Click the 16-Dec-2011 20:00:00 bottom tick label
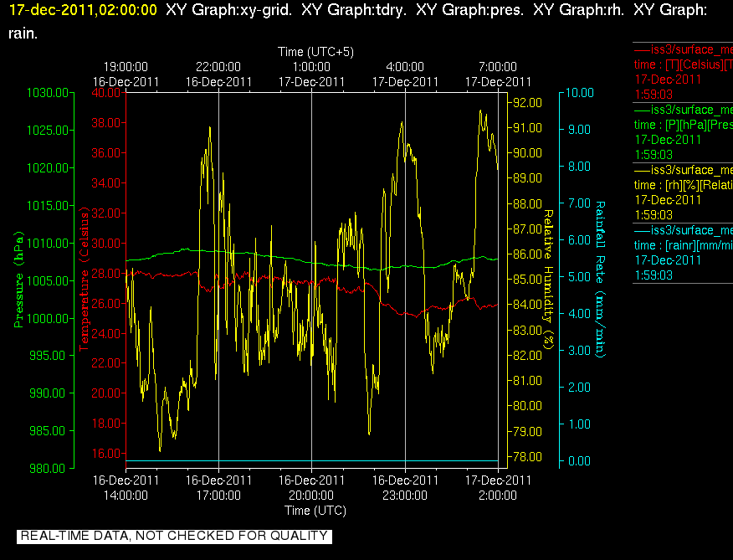 click(x=311, y=487)
